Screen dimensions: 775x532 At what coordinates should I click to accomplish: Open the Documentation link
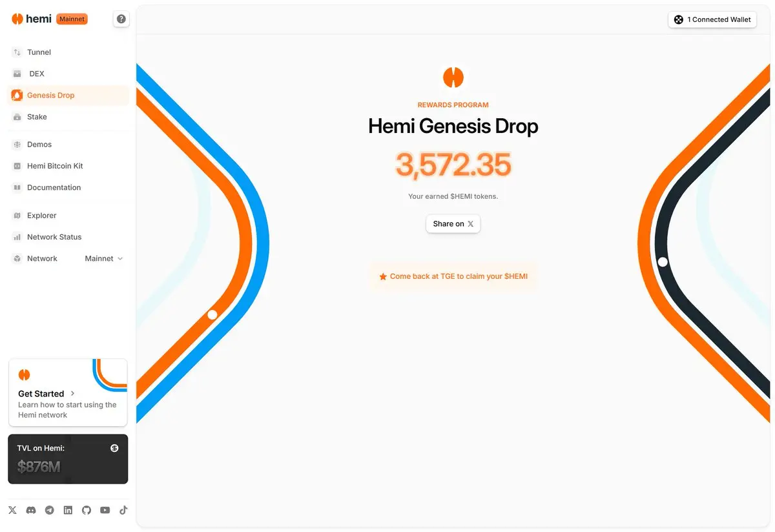tap(68, 187)
